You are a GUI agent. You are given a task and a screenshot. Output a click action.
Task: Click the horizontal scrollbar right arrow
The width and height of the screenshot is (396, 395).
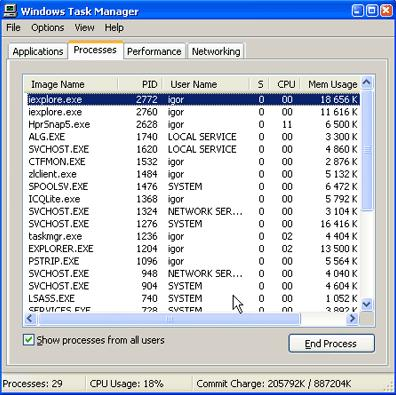coord(352,319)
